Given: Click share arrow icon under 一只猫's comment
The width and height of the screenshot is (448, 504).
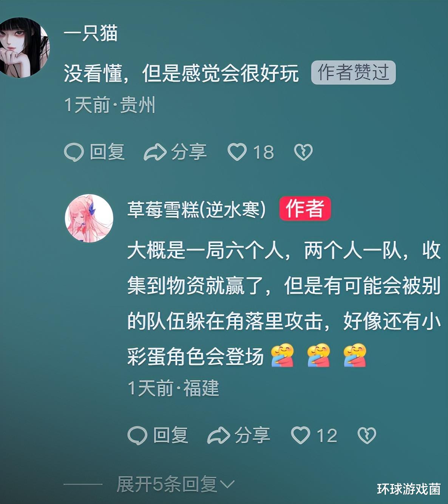Looking at the screenshot, I should point(155,152).
